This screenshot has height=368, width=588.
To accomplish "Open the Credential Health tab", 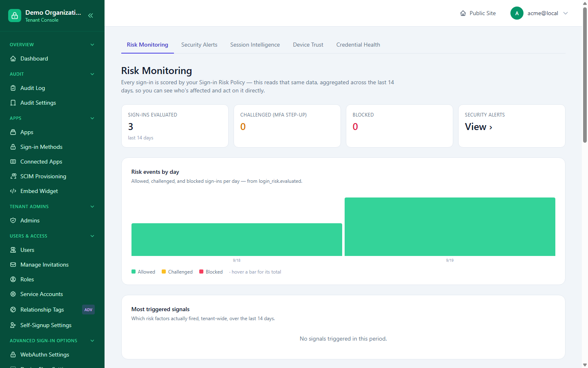I will 358,45.
